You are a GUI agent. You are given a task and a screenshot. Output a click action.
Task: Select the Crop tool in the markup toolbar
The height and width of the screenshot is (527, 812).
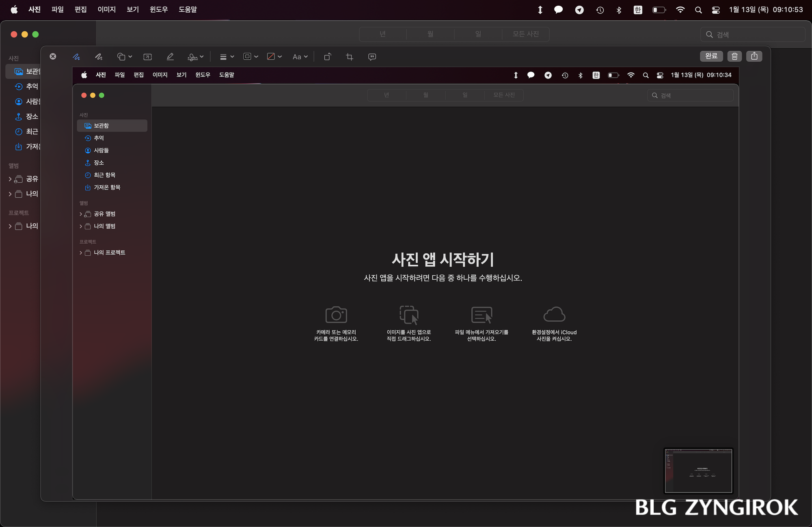(x=349, y=56)
